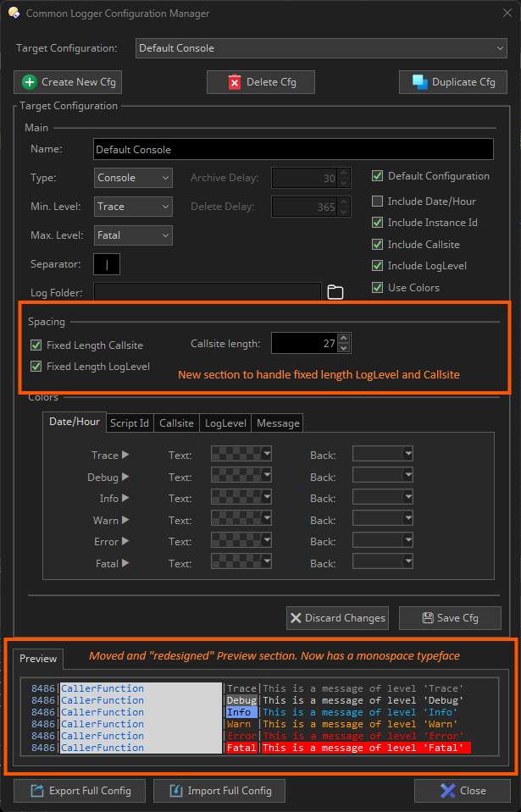Click the folder icon beside Log Folder
Image resolution: width=521 pixels, height=812 pixels.
[335, 292]
